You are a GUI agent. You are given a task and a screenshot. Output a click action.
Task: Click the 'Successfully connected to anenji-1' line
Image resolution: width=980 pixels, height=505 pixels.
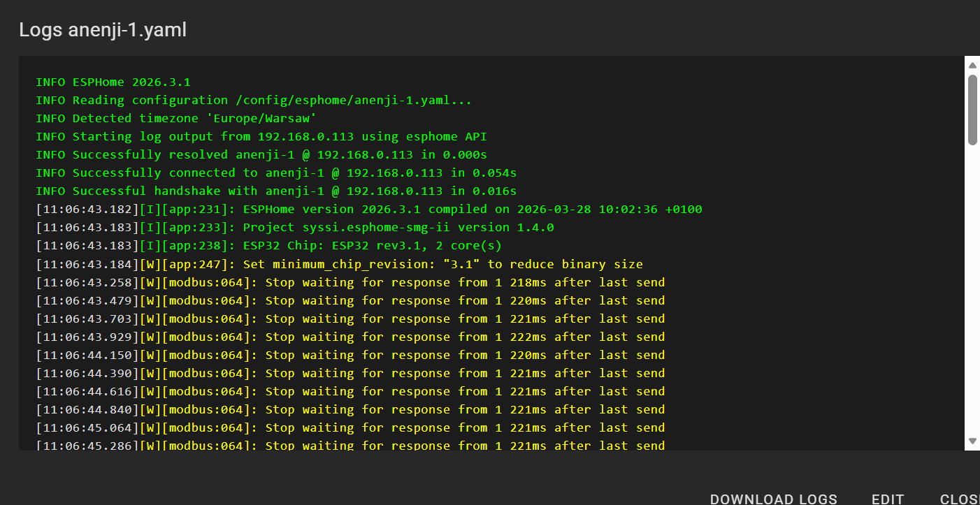(x=276, y=173)
